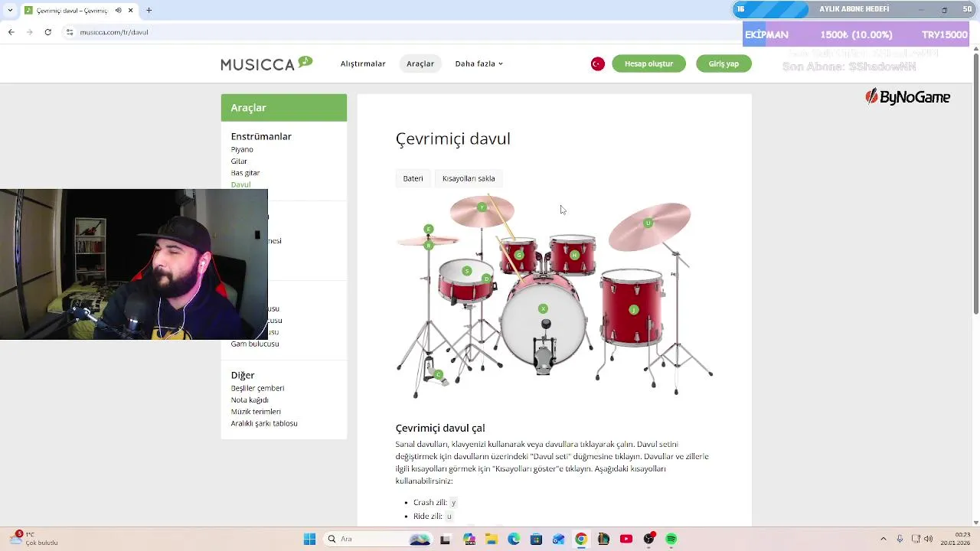This screenshot has height=551, width=980.
Task: Open File Explorer from taskbar
Action: [491, 539]
